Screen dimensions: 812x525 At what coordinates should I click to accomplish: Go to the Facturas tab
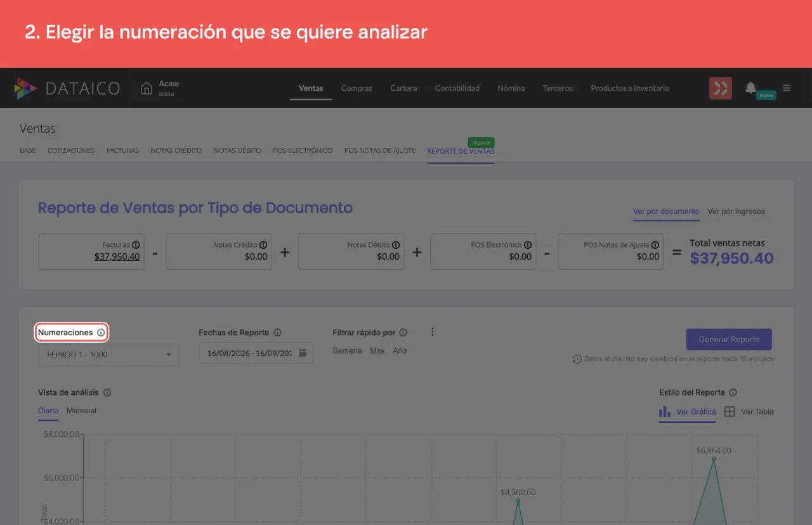(122, 151)
